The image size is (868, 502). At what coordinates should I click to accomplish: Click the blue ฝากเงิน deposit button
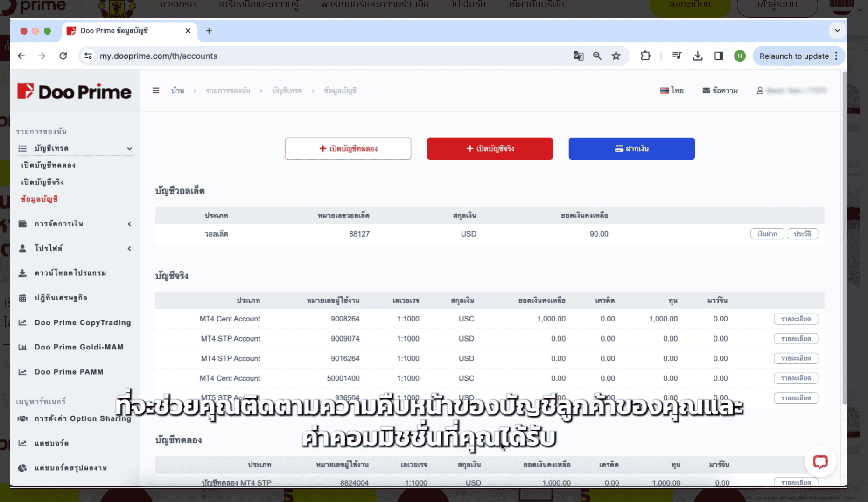(x=631, y=148)
